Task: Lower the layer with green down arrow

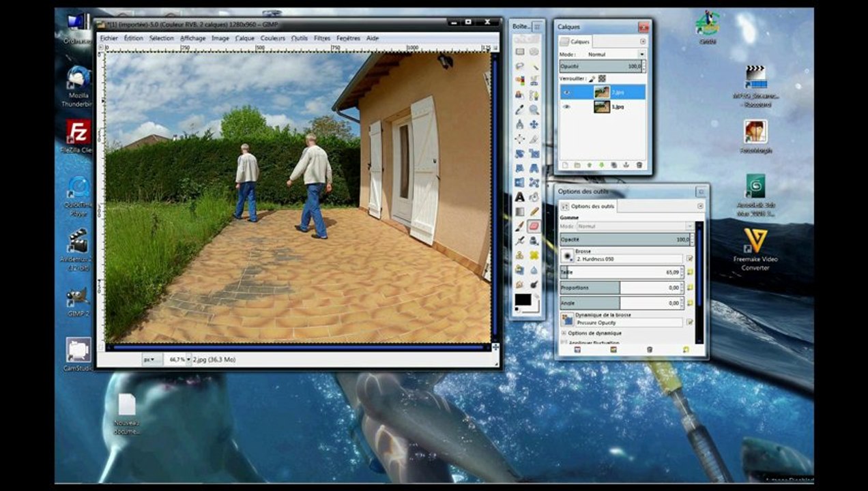Action: (x=602, y=164)
